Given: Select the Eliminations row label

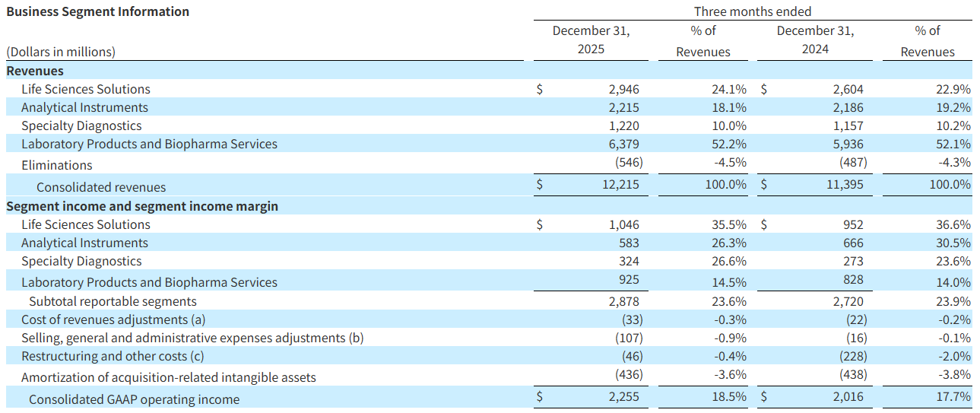Looking at the screenshot, I should tap(57, 165).
